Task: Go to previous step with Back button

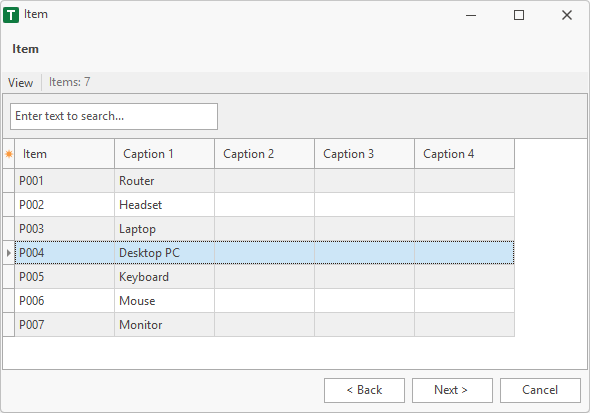Action: pos(364,390)
